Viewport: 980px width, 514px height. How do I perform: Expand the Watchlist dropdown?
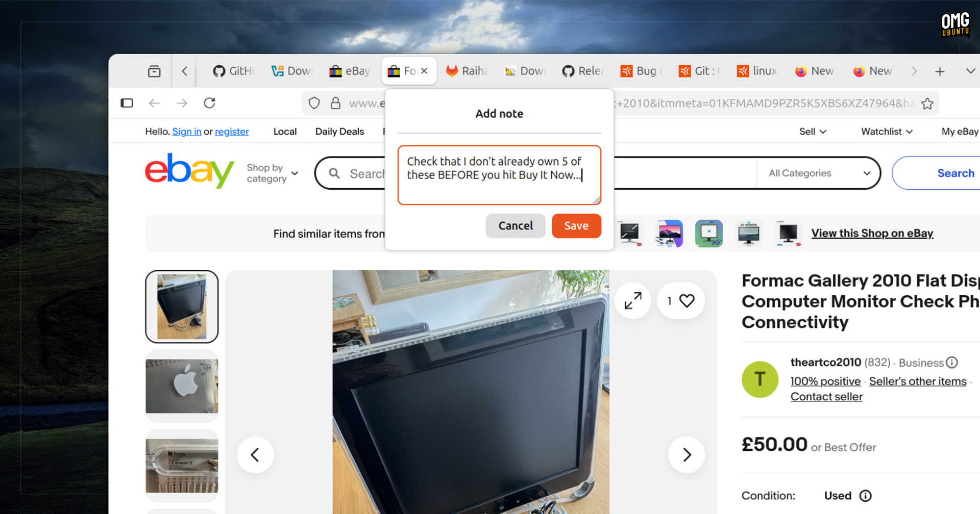887,132
